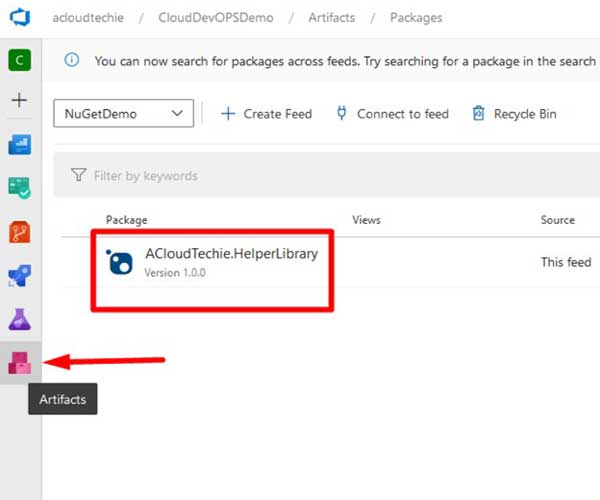Click the plus add icon in sidebar
The width and height of the screenshot is (600, 500).
click(19, 100)
